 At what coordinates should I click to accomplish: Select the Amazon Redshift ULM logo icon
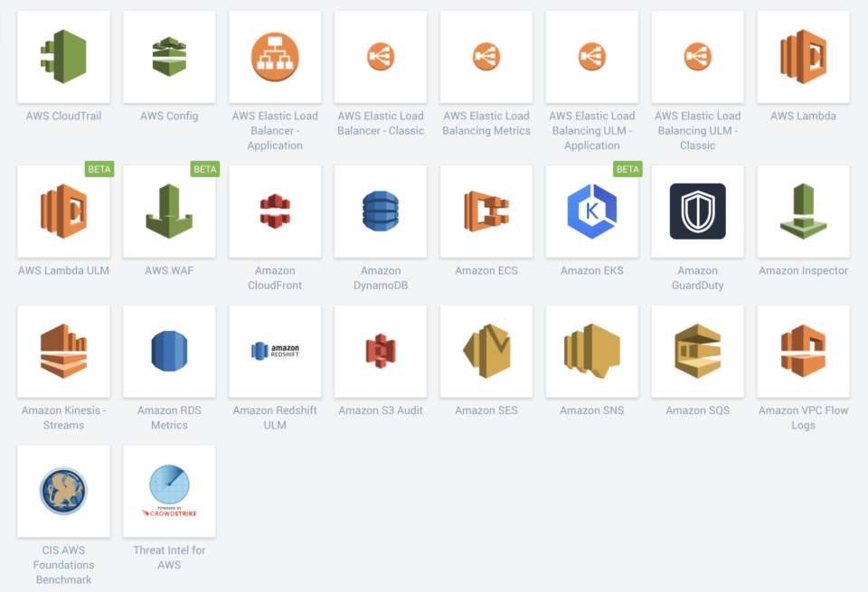click(x=275, y=352)
